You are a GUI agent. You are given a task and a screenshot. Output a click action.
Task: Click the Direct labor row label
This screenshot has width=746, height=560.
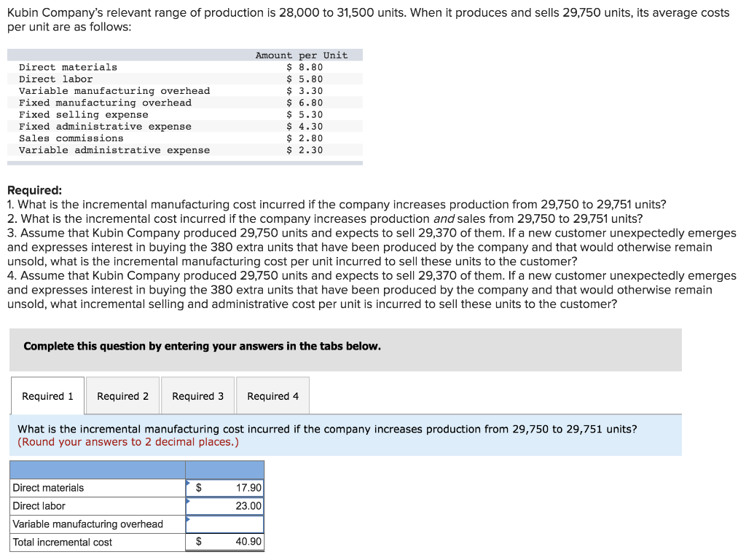[39, 506]
